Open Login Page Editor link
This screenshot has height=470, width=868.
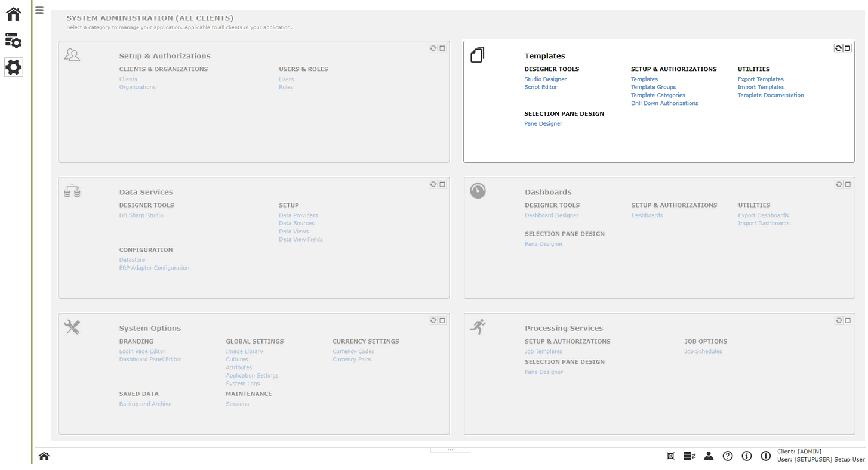coord(142,351)
